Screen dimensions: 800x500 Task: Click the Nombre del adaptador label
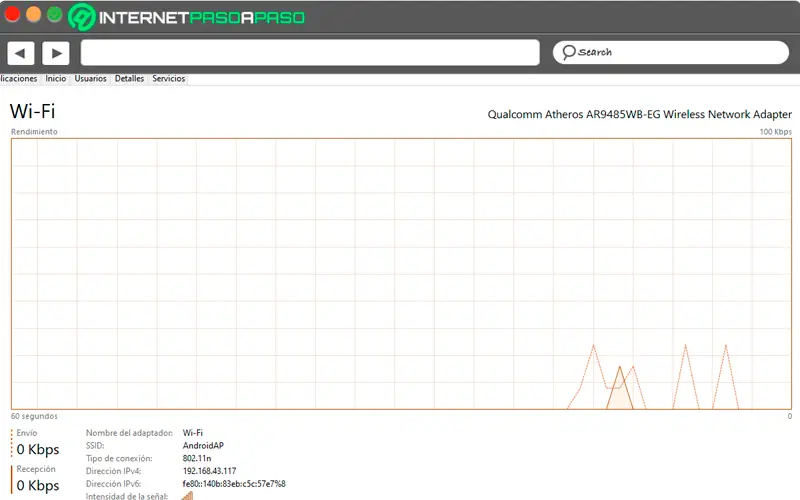(x=129, y=433)
